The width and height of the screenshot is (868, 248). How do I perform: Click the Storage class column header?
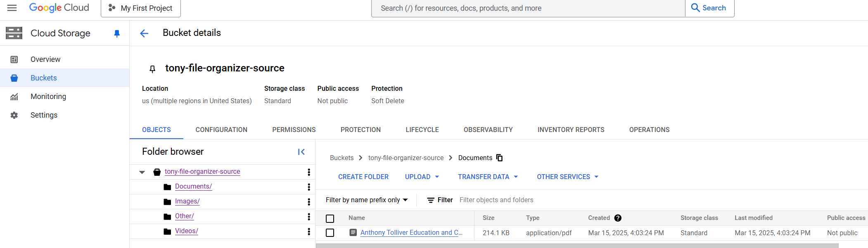tap(699, 218)
